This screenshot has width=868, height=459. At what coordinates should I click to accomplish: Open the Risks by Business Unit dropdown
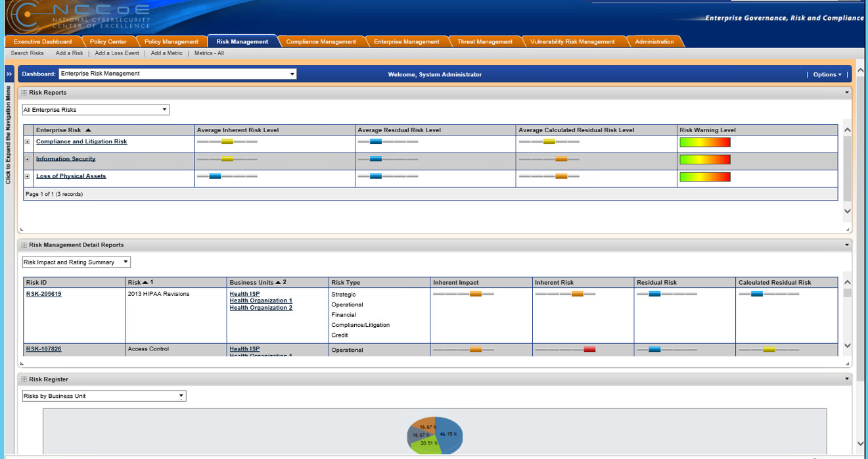pyautogui.click(x=104, y=396)
